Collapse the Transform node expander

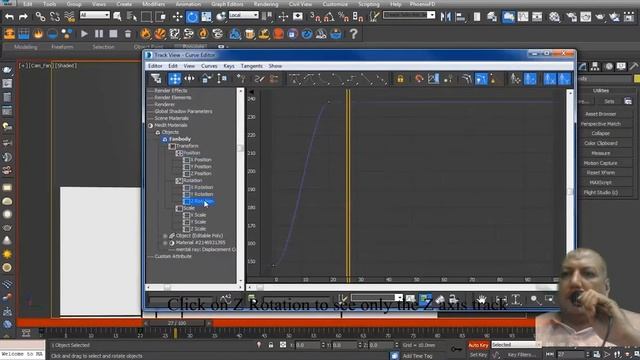pos(172,146)
